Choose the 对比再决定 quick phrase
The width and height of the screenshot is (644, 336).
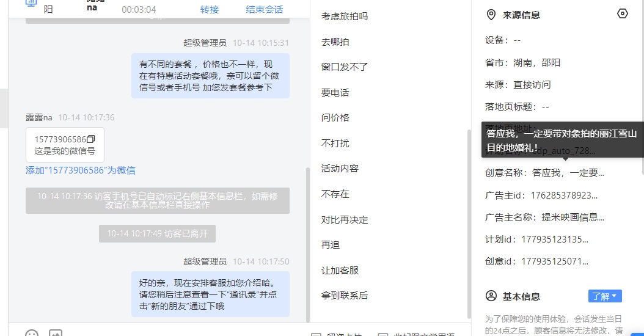click(344, 220)
